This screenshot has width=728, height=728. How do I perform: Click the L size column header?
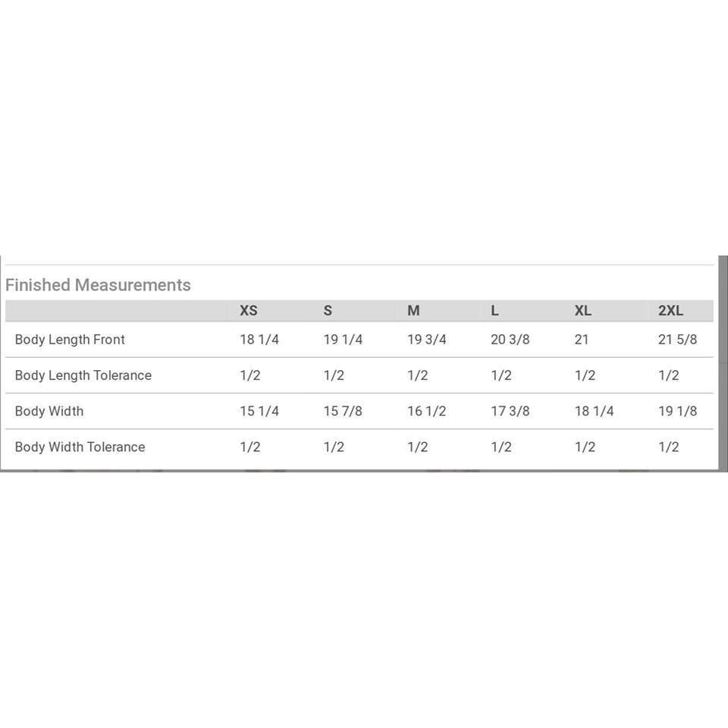[x=494, y=310]
